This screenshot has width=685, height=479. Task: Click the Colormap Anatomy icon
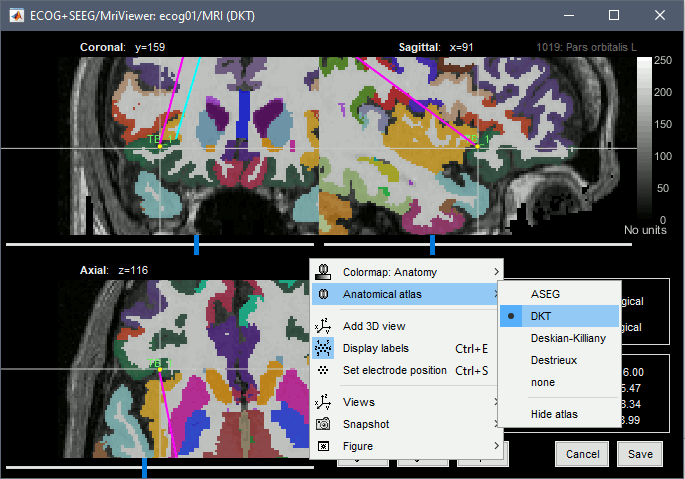coord(324,272)
